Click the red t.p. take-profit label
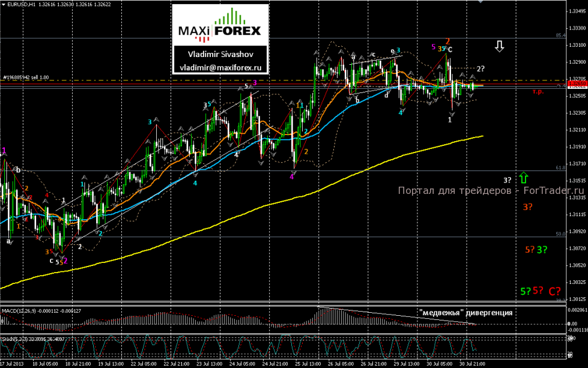The image size is (588, 368). 538,91
